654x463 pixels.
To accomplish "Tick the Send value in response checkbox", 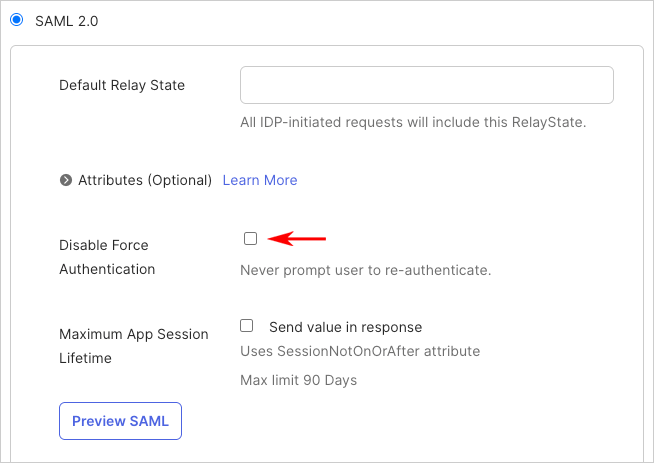I will (247, 326).
